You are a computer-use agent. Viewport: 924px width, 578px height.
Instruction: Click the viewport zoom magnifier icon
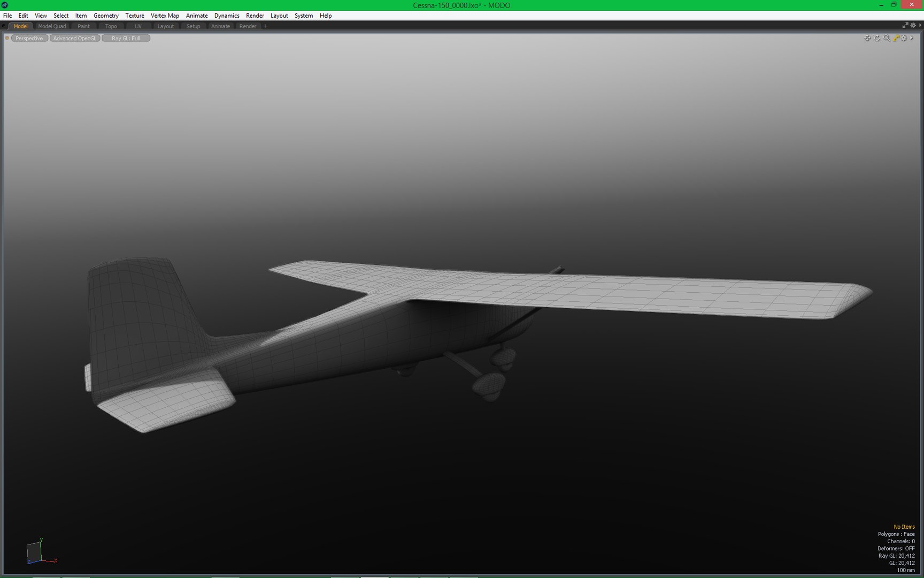click(x=887, y=38)
